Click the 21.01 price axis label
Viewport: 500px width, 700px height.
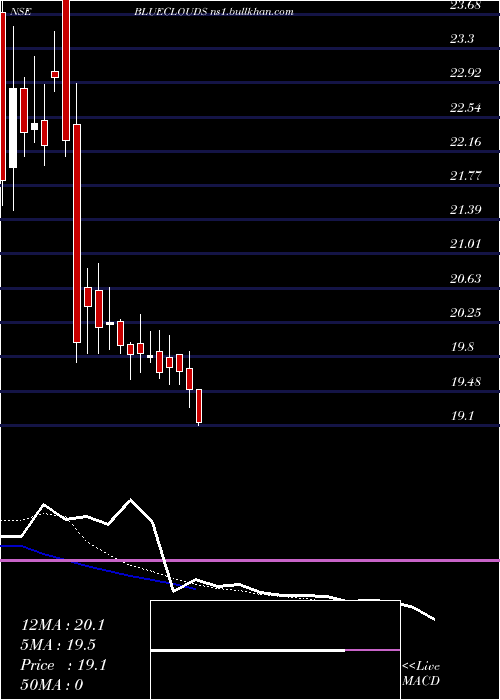(x=465, y=245)
